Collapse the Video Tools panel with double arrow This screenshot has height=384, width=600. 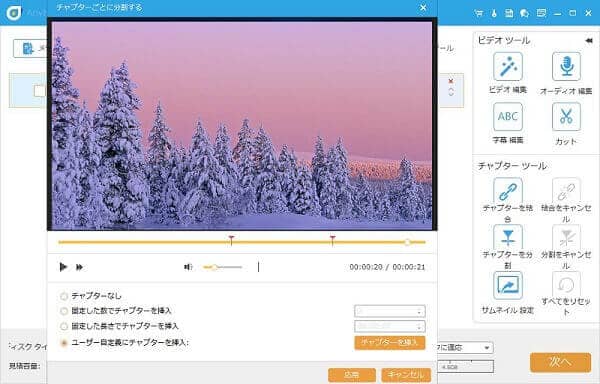coord(589,41)
